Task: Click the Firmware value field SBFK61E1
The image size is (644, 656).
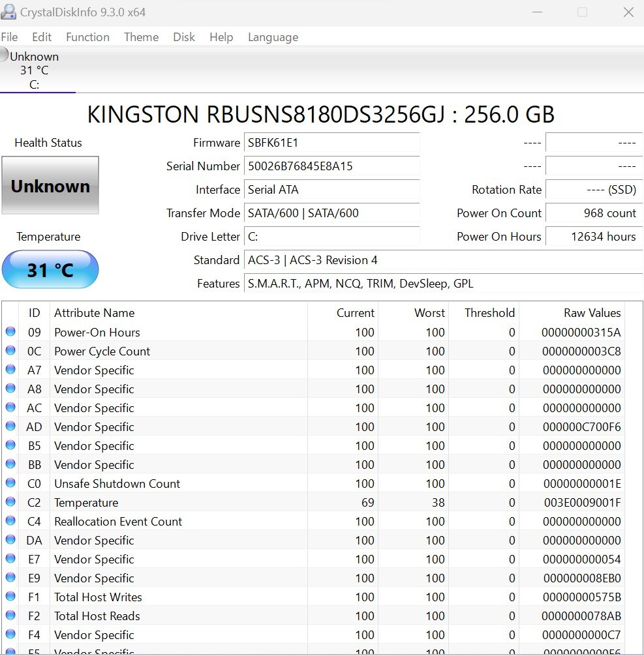Action: point(331,143)
